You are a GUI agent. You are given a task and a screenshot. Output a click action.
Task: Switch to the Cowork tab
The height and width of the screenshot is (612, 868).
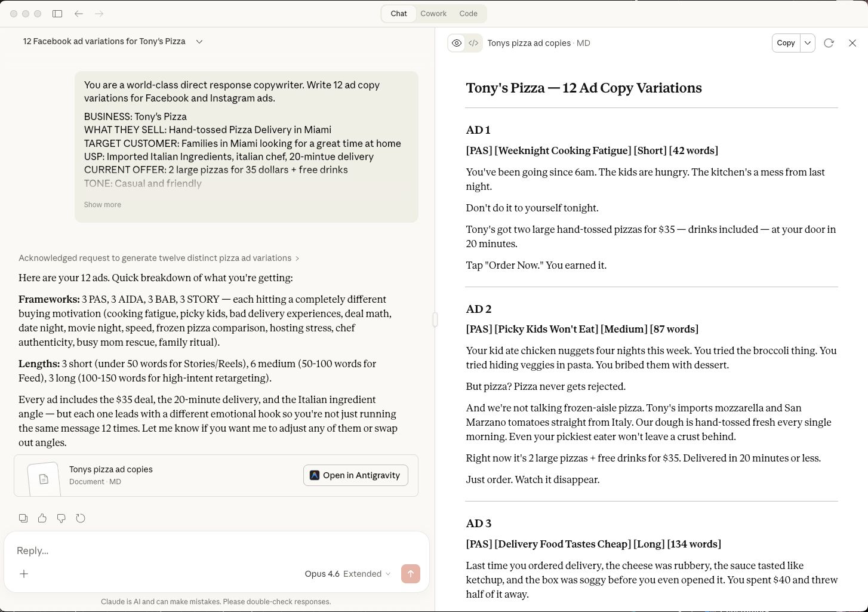pyautogui.click(x=433, y=14)
